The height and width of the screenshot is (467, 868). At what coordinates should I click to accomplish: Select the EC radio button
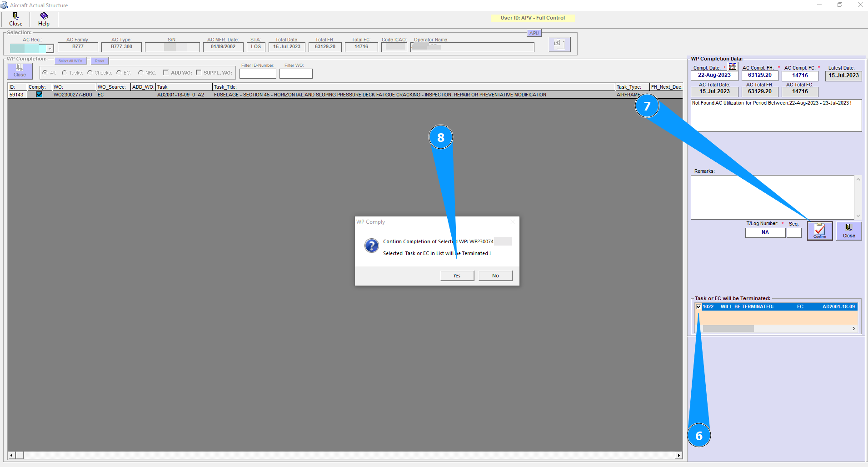pyautogui.click(x=119, y=73)
